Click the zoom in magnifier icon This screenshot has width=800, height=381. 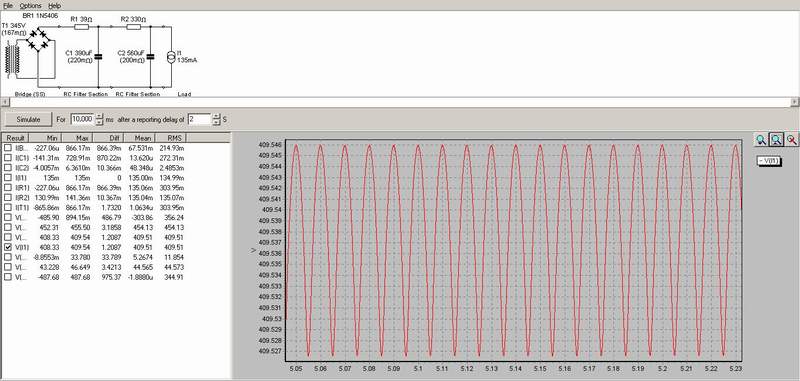[761, 139]
